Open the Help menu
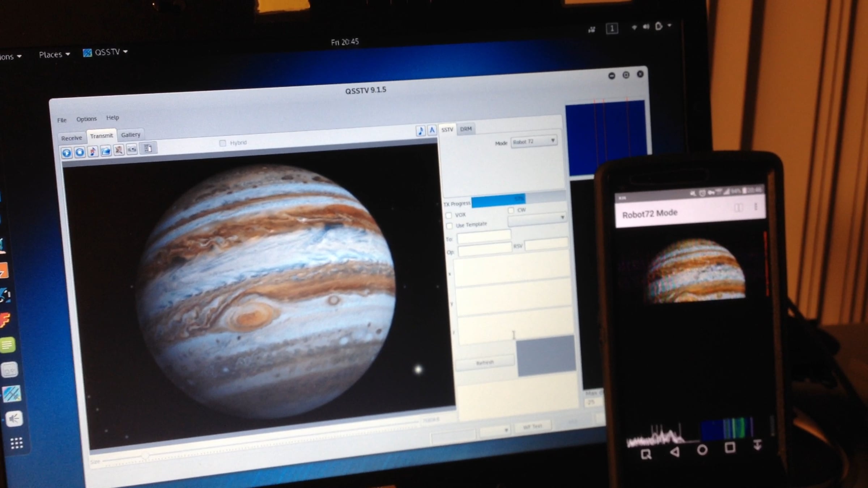 112,118
